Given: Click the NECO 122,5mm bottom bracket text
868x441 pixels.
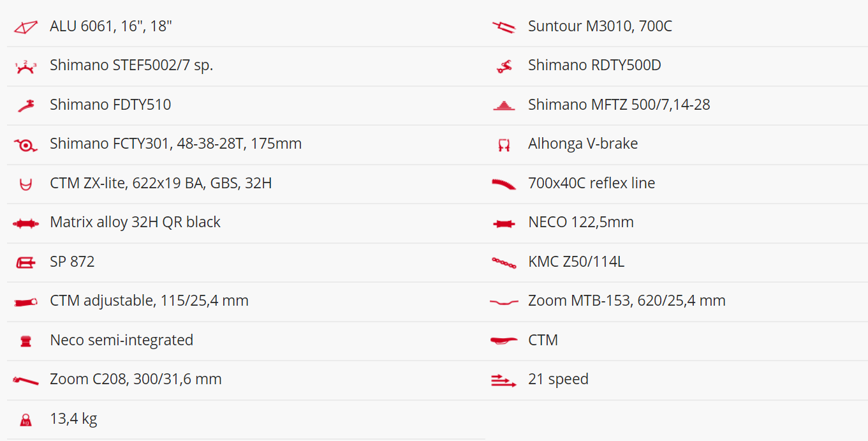Looking at the screenshot, I should click(x=581, y=222).
